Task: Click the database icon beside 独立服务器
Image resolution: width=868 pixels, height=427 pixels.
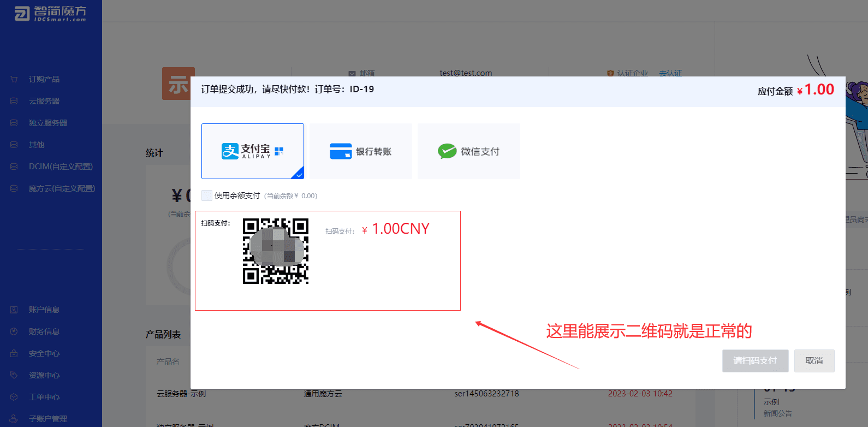Action: click(x=14, y=123)
